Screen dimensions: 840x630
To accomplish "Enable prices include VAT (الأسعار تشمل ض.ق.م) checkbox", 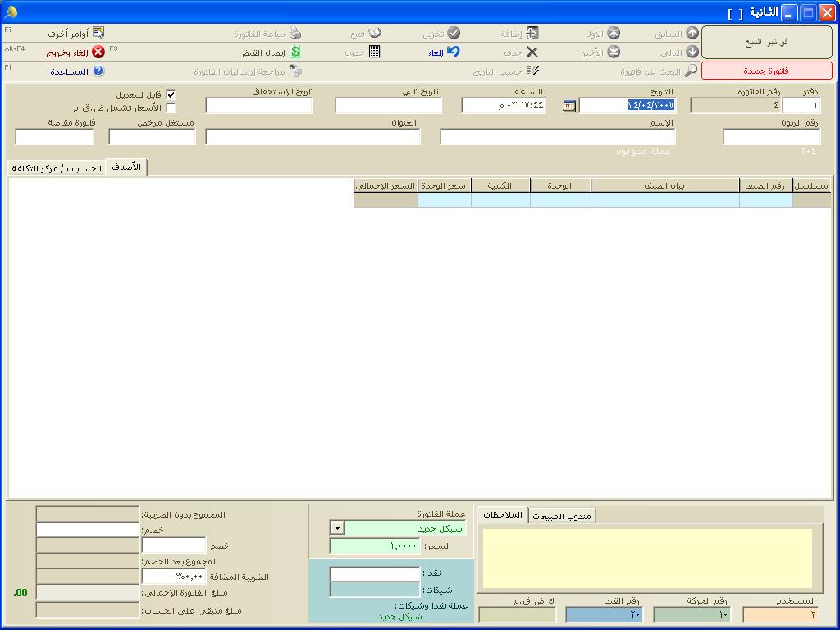I will pos(171,107).
